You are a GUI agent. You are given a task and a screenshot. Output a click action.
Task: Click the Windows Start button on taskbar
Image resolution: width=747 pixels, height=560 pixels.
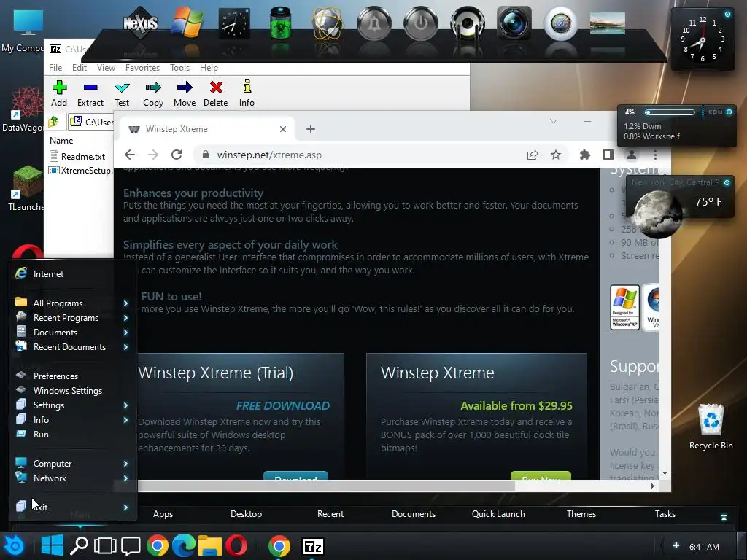[x=52, y=545]
